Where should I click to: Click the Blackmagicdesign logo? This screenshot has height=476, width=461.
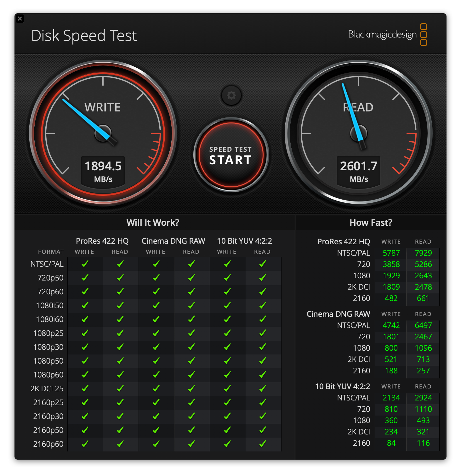[387, 34]
